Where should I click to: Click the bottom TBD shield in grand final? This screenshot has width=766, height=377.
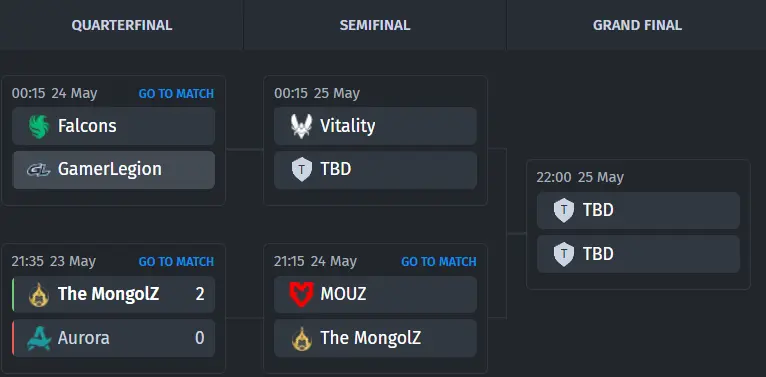[564, 254]
